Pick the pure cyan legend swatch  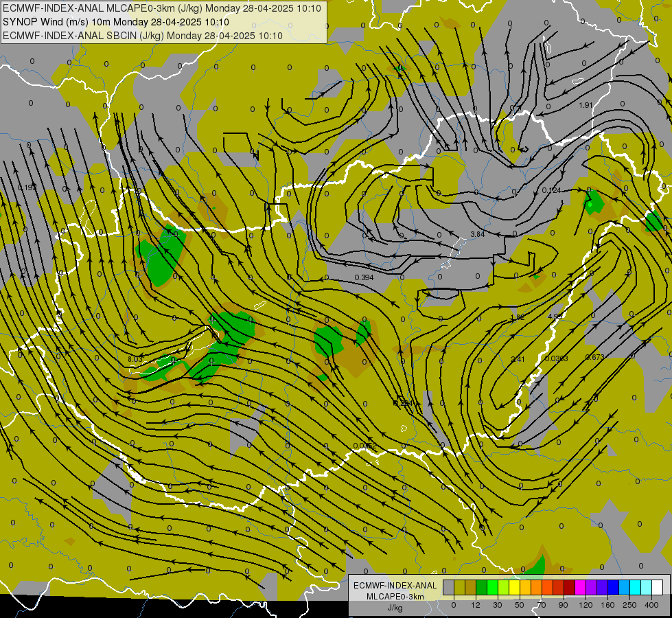pyautogui.click(x=636, y=587)
